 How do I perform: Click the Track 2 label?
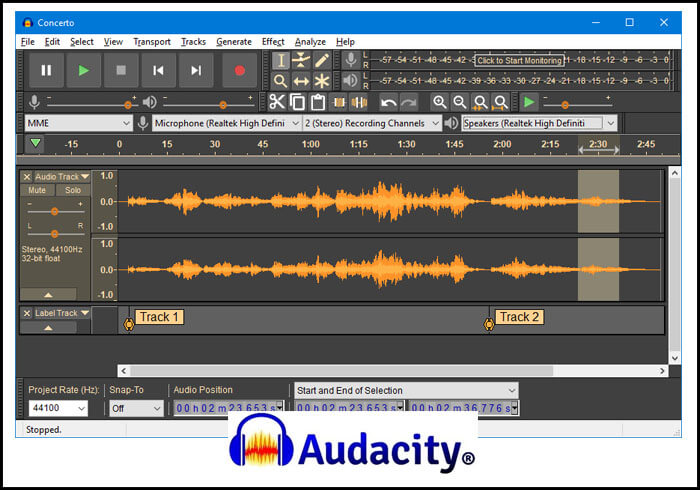pyautogui.click(x=519, y=317)
